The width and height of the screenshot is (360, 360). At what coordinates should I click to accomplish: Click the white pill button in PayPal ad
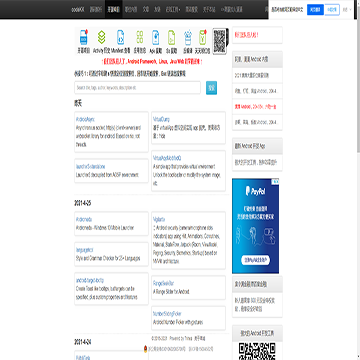point(256,260)
